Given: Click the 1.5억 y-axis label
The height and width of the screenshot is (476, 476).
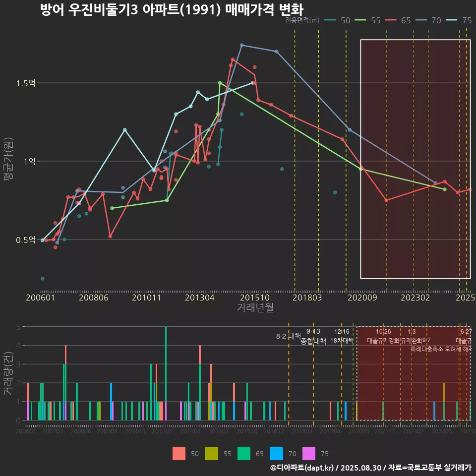Looking at the screenshot, I should pos(26,83).
